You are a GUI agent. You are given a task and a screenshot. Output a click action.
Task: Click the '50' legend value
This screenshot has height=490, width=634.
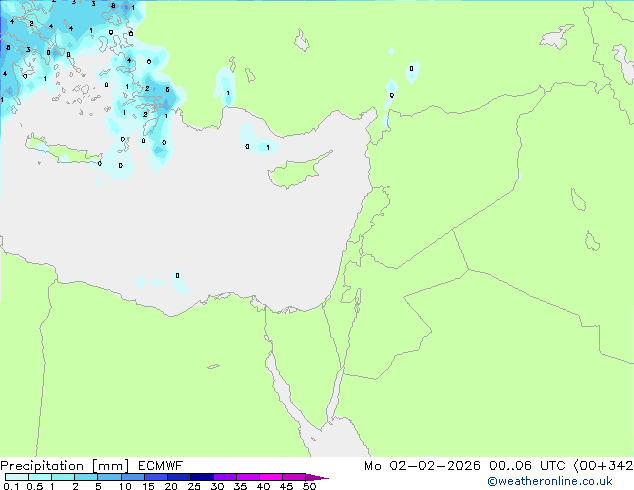[x=309, y=486]
